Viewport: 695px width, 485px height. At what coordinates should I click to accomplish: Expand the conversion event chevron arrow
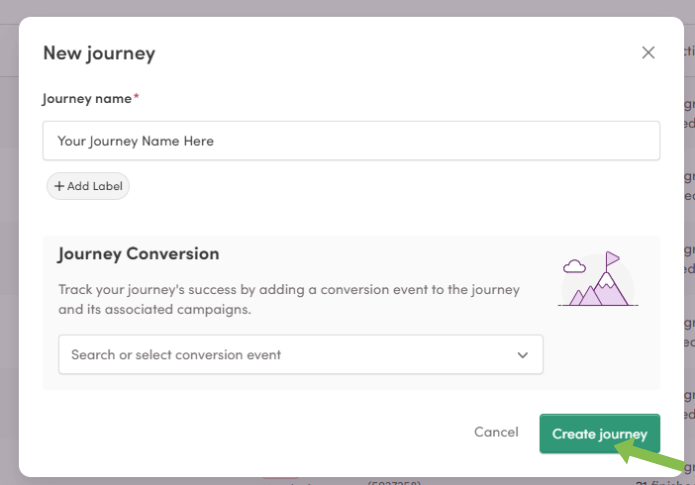pos(523,355)
